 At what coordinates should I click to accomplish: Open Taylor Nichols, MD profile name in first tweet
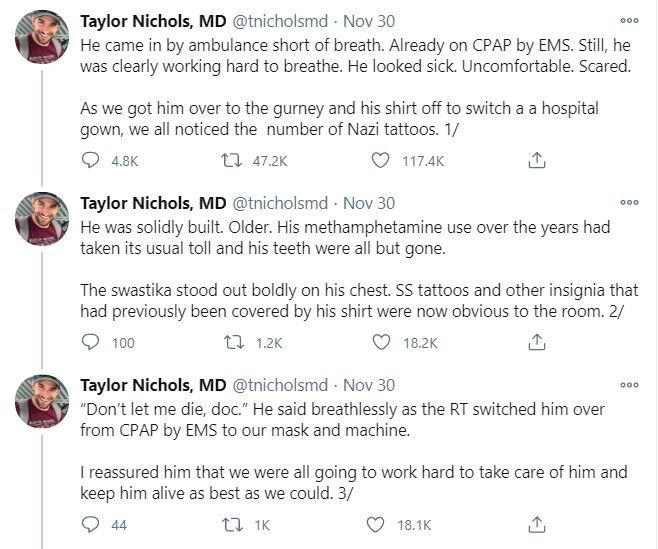[x=153, y=20]
